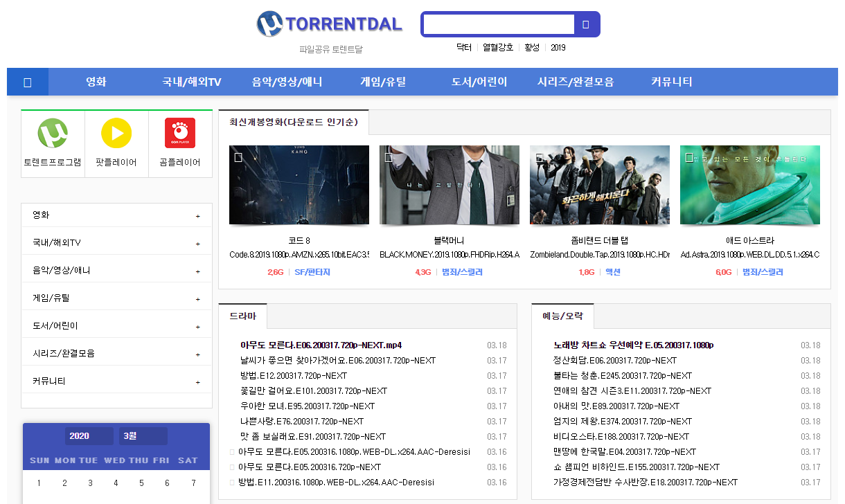
Task: Open the 애드 아스트라 movie thumbnail
Action: click(750, 185)
